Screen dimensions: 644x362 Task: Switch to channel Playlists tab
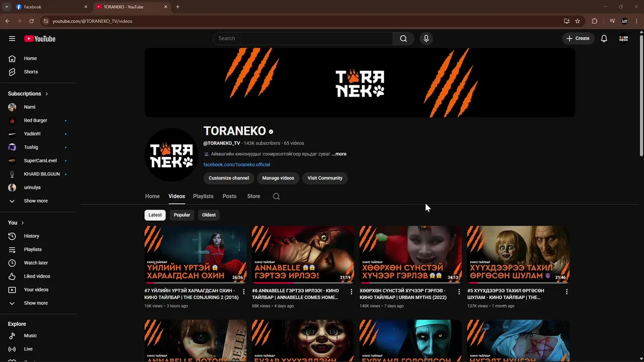[x=203, y=197]
